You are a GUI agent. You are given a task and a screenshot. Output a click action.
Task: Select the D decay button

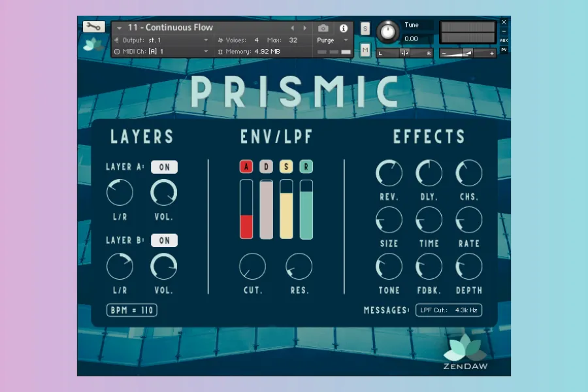[267, 167]
